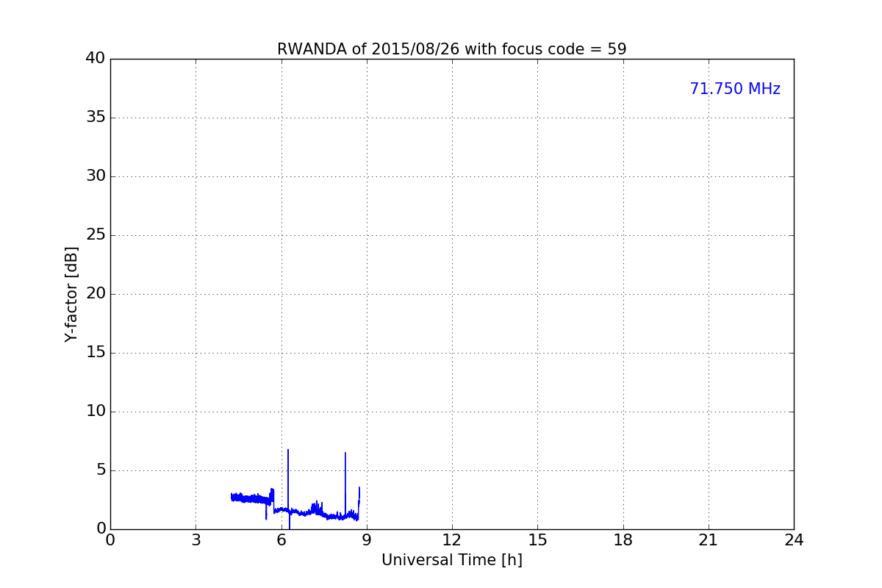Select the 5 tick label on Y-axis
882x588 pixels.
(x=101, y=470)
